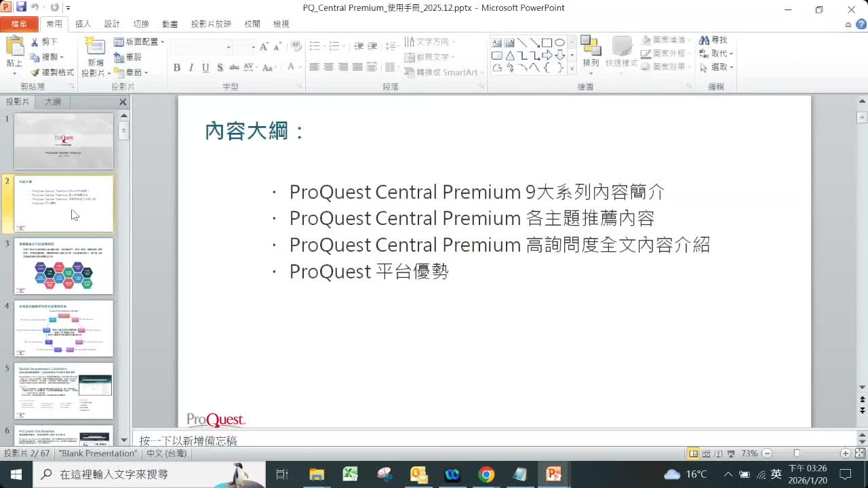Pick the rectangle shape in the shapes gallery
868x488 pixels.
[547, 43]
